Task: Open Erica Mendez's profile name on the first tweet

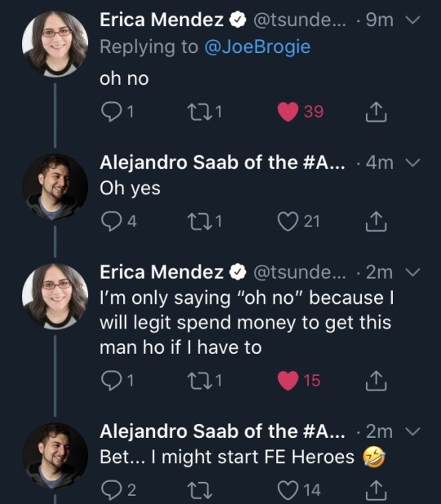Action: 162,20
